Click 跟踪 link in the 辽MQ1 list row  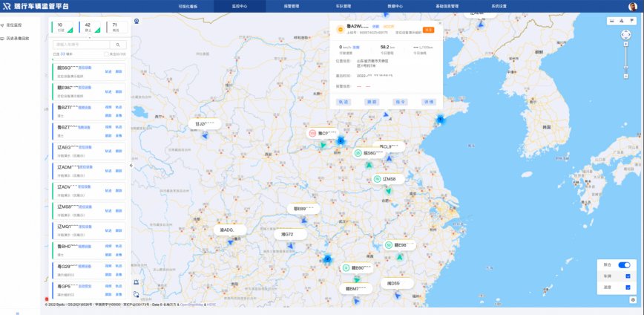tap(119, 230)
